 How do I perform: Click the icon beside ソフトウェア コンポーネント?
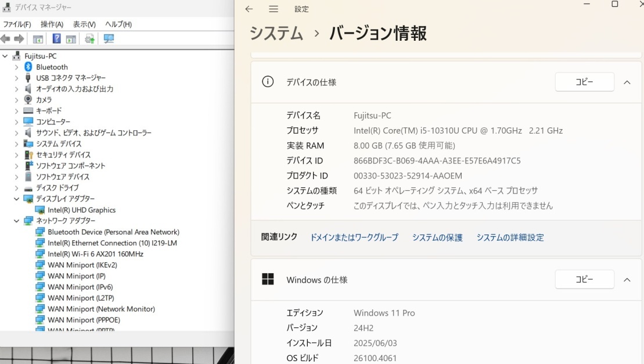coord(28,165)
